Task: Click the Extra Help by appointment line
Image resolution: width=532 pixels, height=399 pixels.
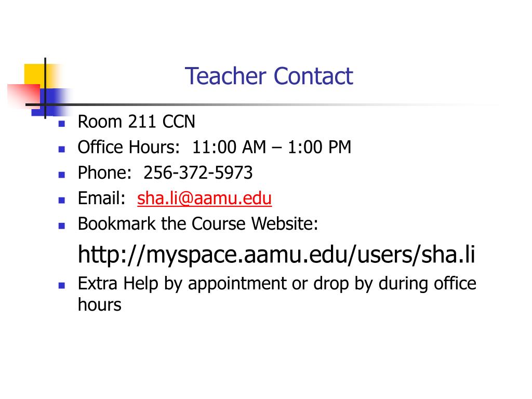Action: [277, 284]
